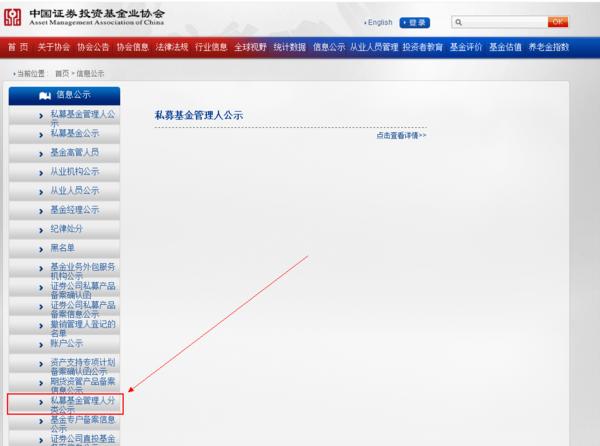Click the 私募基金管理人公示 heading
Viewport: 600px width, 446px height.
199,115
